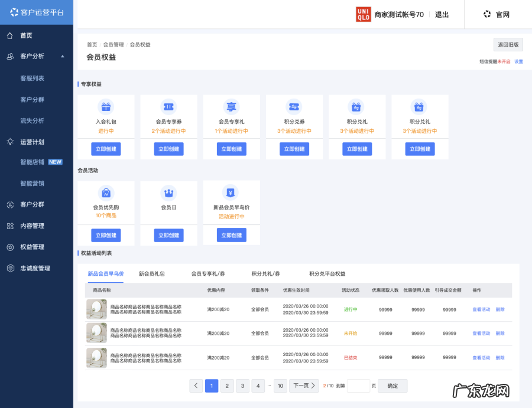Click 立即创建 under 入会礼包

click(x=106, y=149)
